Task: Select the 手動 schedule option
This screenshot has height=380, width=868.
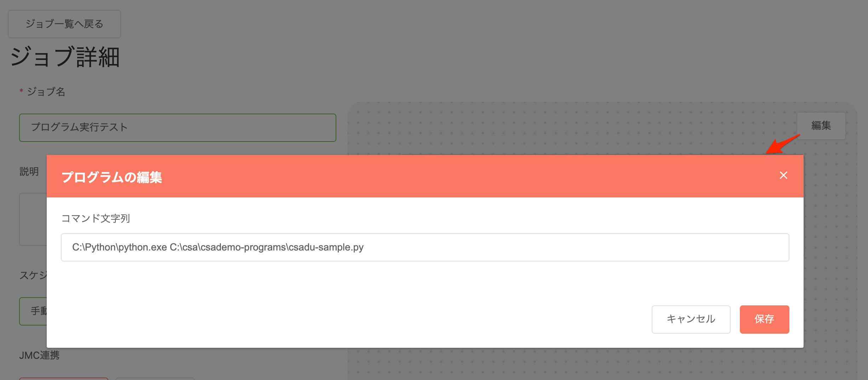Action: (x=33, y=311)
